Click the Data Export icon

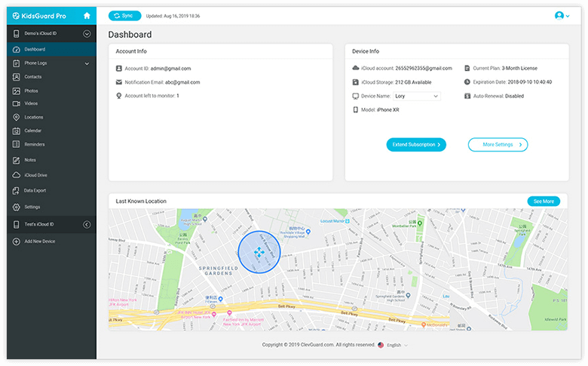(x=16, y=191)
